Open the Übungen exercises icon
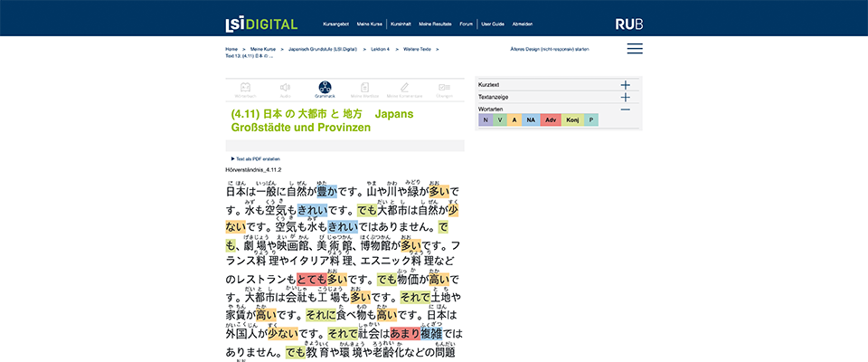Image resolution: width=868 pixels, height=362 pixels. [444, 89]
